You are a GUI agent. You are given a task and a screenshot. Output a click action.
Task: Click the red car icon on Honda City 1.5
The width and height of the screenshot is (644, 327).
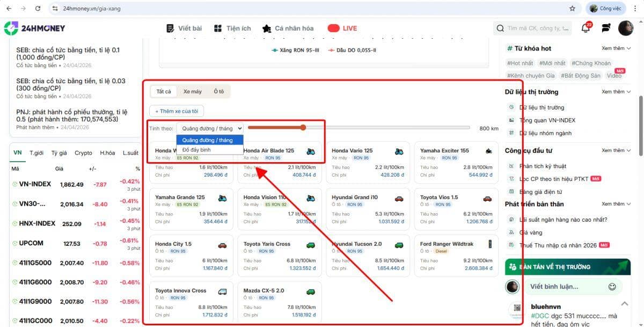click(222, 245)
